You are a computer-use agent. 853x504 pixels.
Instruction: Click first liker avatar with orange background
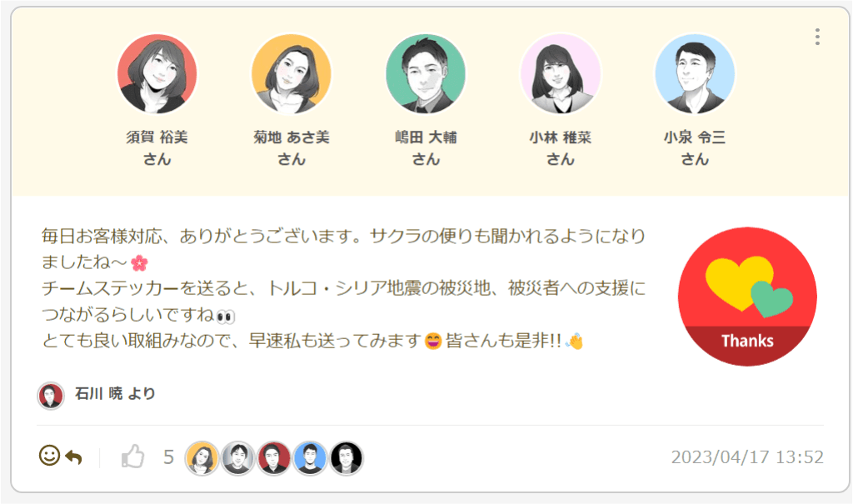202,457
